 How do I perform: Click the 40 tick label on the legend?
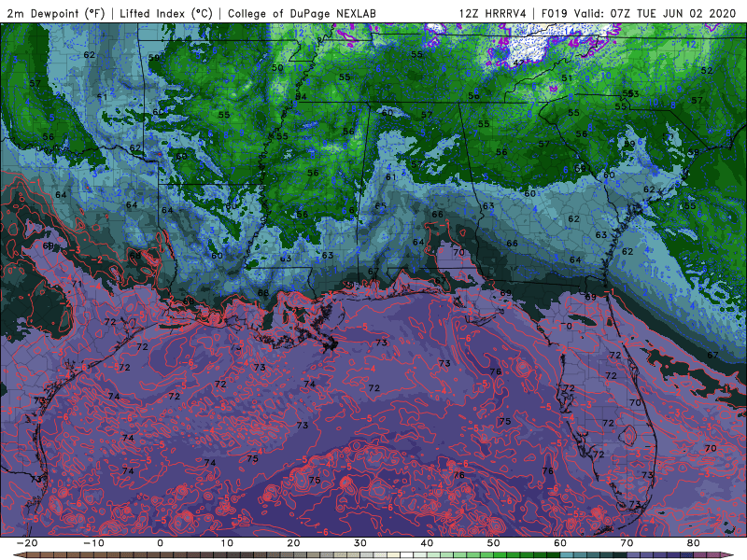[427, 543]
